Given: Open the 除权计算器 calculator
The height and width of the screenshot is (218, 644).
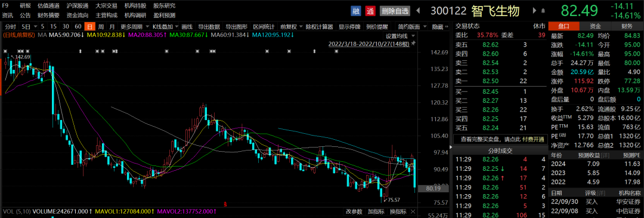Looking at the screenshot, I should click(x=319, y=27).
